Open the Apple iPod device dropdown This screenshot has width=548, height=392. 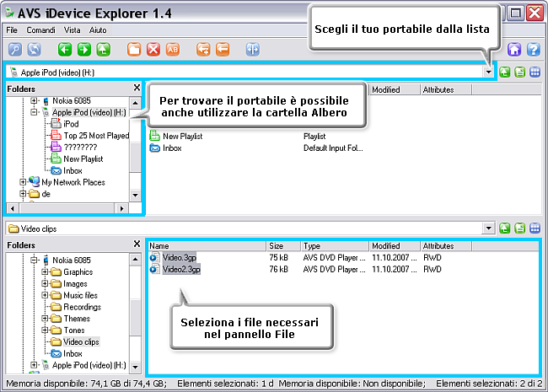(489, 72)
